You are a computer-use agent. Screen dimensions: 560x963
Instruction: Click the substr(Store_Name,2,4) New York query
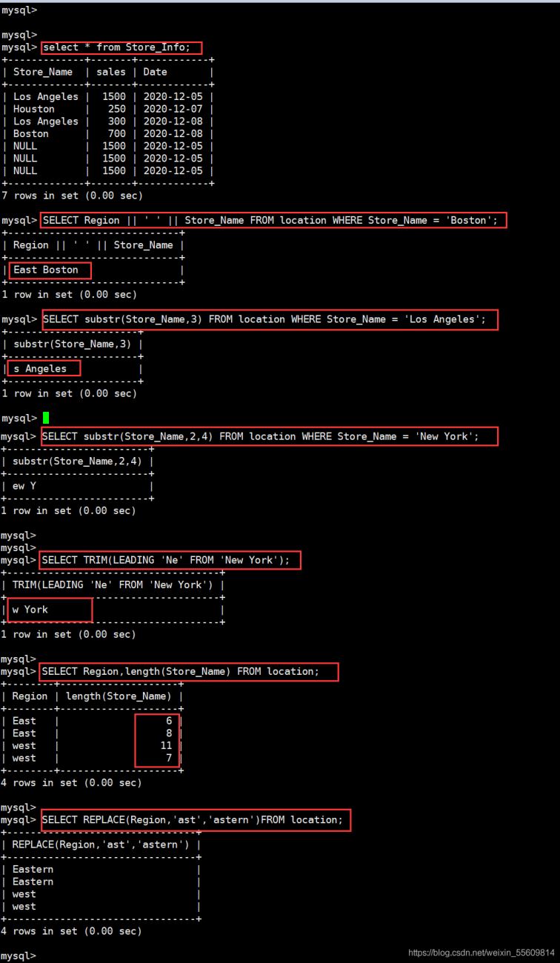pos(261,436)
